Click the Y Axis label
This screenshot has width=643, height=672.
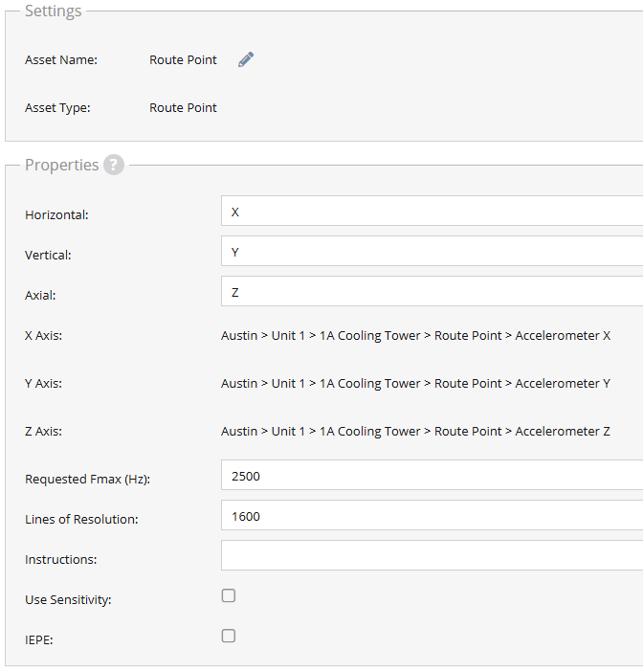click(43, 384)
